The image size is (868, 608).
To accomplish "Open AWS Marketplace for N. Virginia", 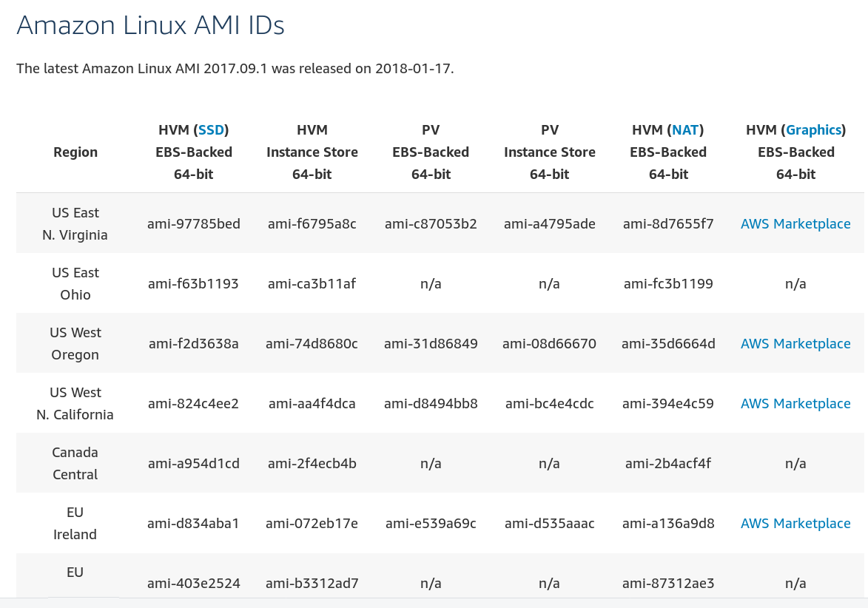I will tap(795, 223).
